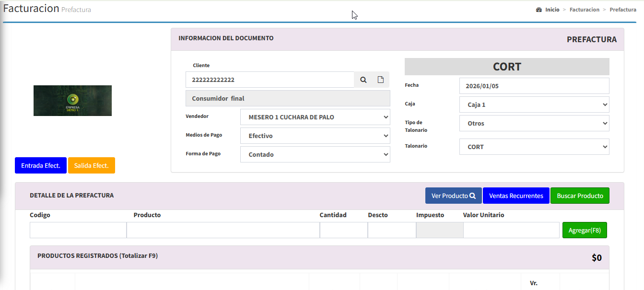Open the Vendedor dropdown
The height and width of the screenshot is (290, 644).
pyautogui.click(x=315, y=117)
